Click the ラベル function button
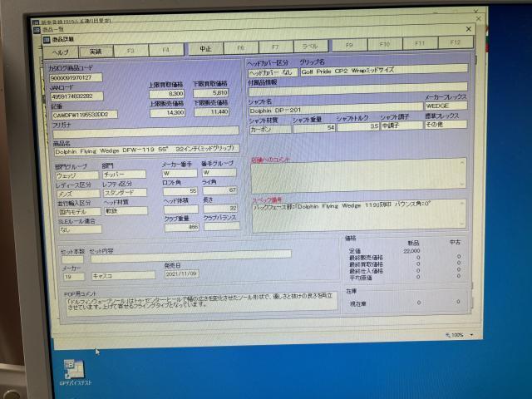The image size is (532, 399). pos(311,46)
